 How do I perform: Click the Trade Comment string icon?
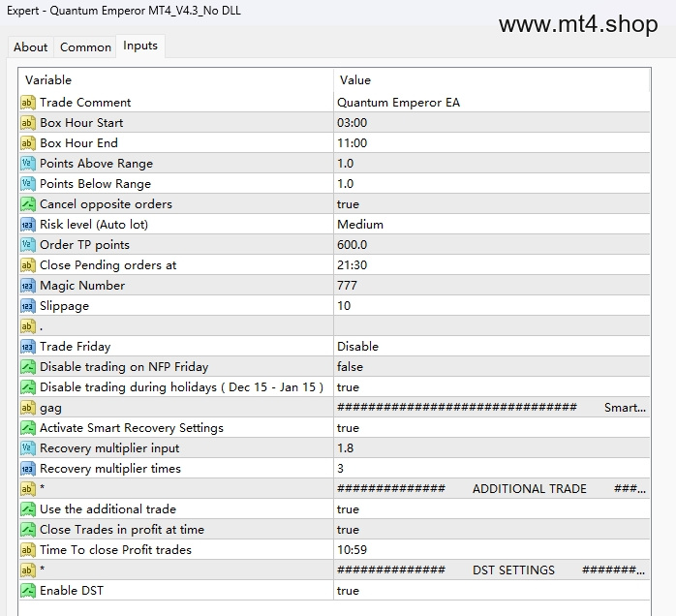coord(27,103)
